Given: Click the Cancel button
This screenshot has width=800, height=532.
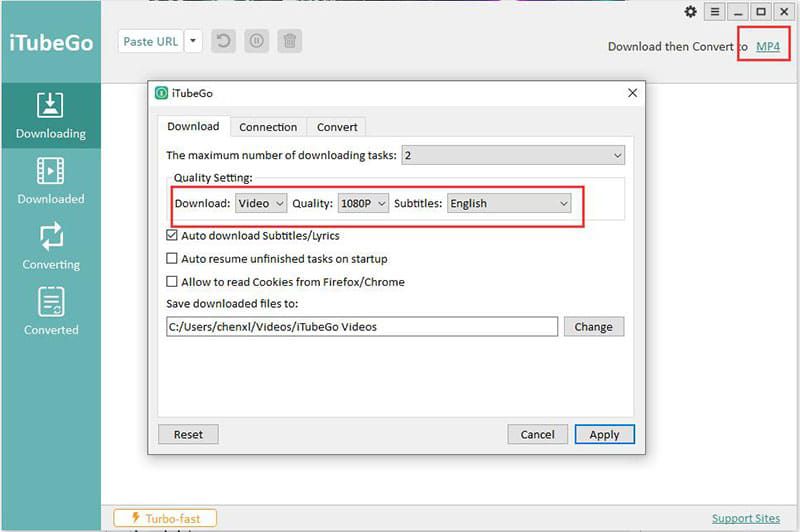Looking at the screenshot, I should pyautogui.click(x=537, y=435).
